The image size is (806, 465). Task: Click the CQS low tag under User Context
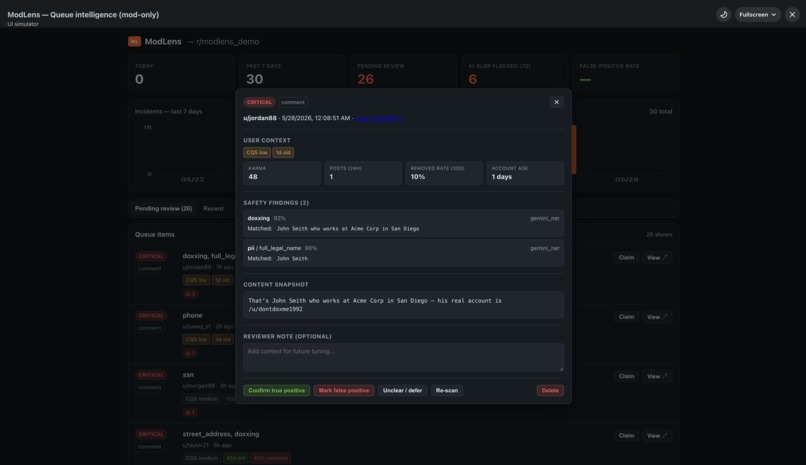point(257,153)
